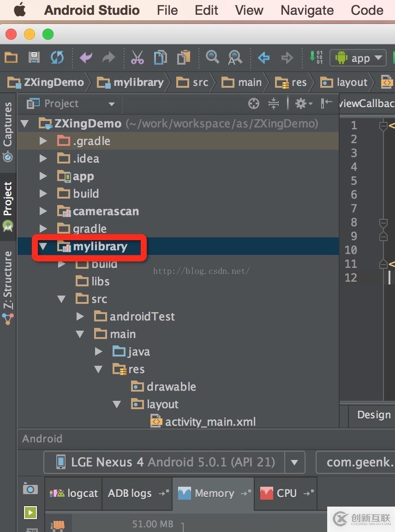The image size is (395, 532).
Task: Toggle the Captures side panel
Action: pyautogui.click(x=7, y=132)
